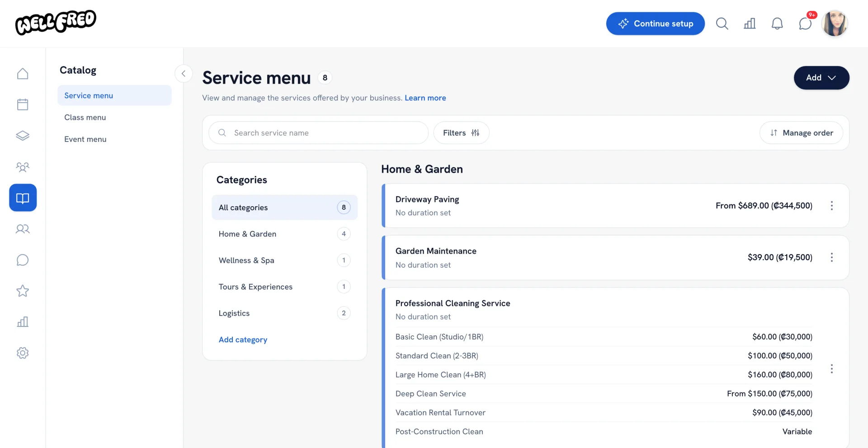Open Driveway Paving options menu
Viewport: 868px width, 448px height.
click(831, 206)
